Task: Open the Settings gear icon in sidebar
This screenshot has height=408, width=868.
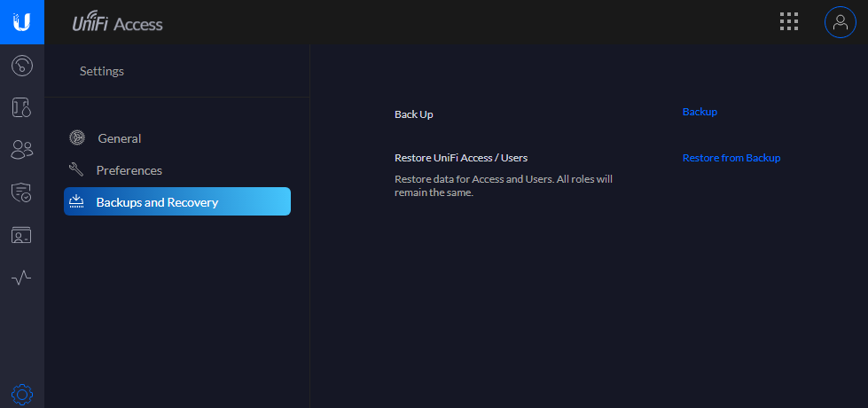Action: click(22, 394)
